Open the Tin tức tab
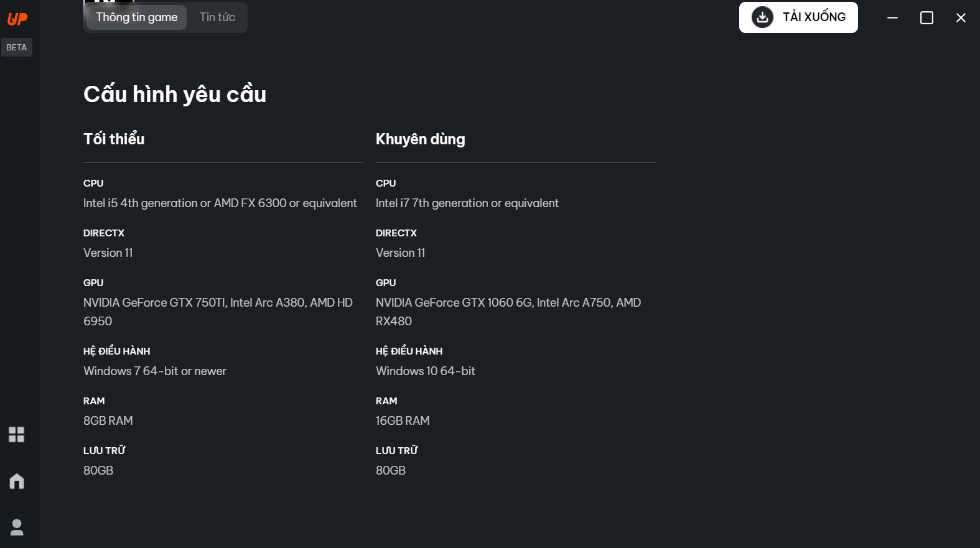The height and width of the screenshot is (548, 980). tap(217, 17)
